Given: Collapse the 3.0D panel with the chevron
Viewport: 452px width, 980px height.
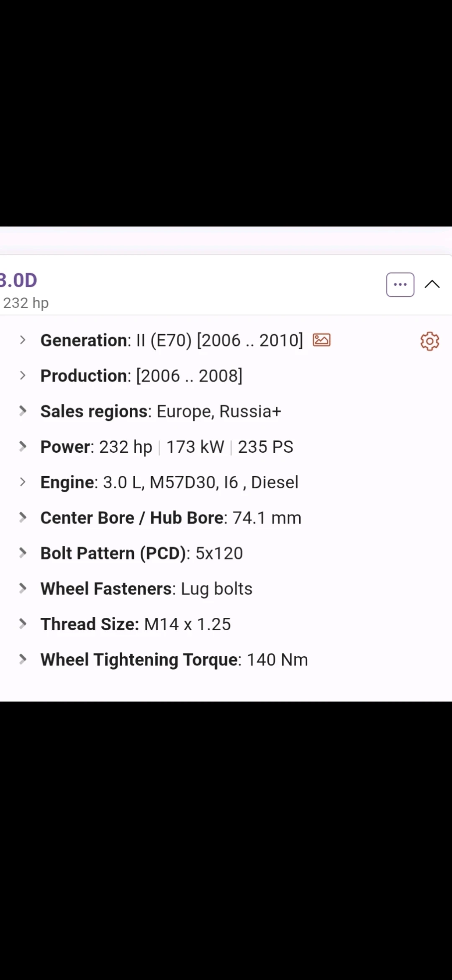Looking at the screenshot, I should pyautogui.click(x=432, y=284).
